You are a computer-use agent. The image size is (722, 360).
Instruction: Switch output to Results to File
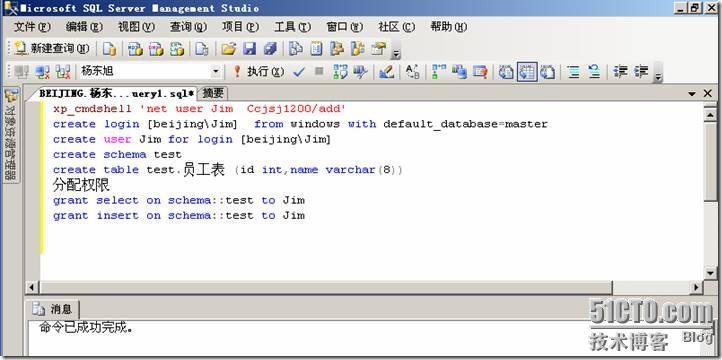547,71
